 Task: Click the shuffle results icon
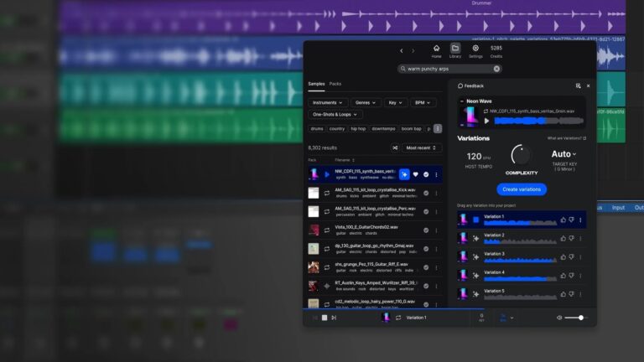click(395, 147)
